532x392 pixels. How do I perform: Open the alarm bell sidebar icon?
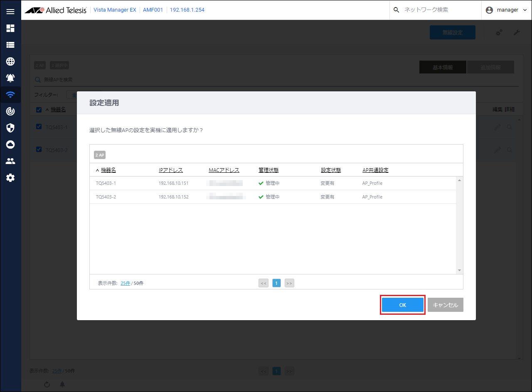(10, 78)
